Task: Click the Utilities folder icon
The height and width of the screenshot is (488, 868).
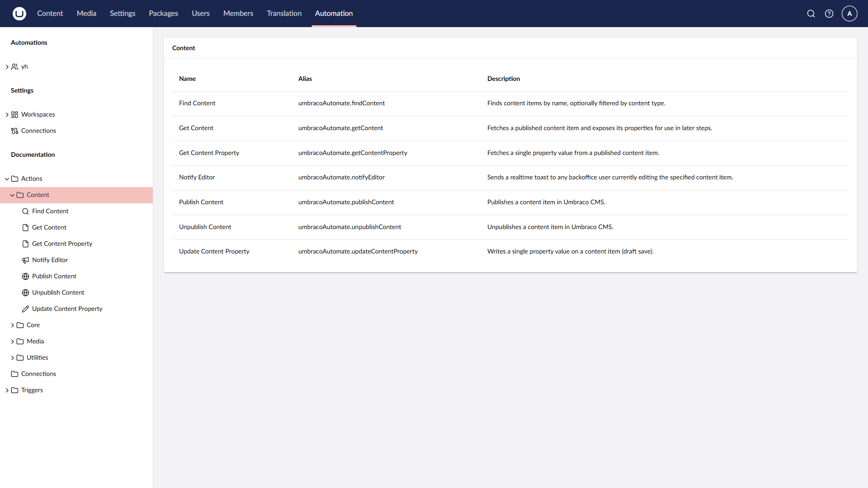Action: (20, 358)
